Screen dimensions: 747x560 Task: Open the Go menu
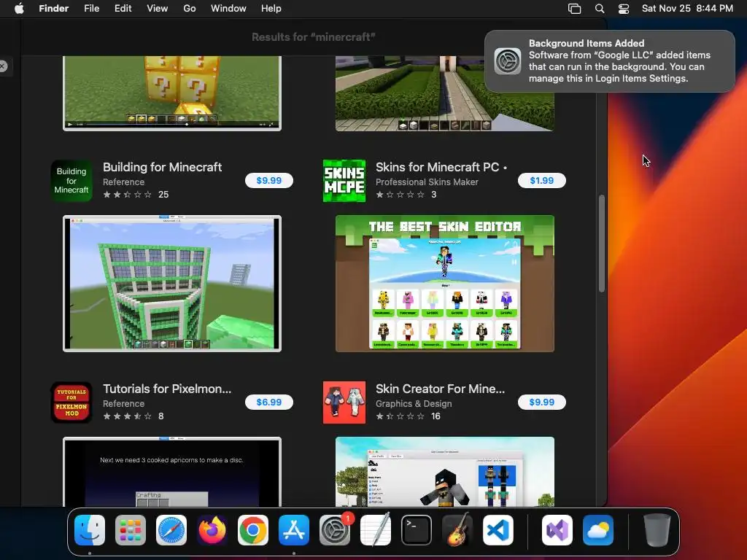click(190, 9)
